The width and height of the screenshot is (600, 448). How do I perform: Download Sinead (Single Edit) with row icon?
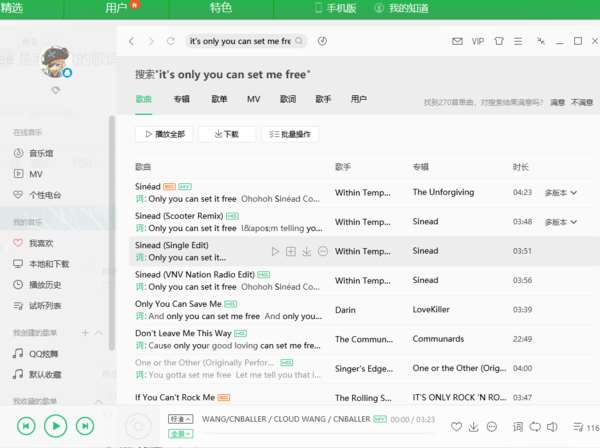307,251
